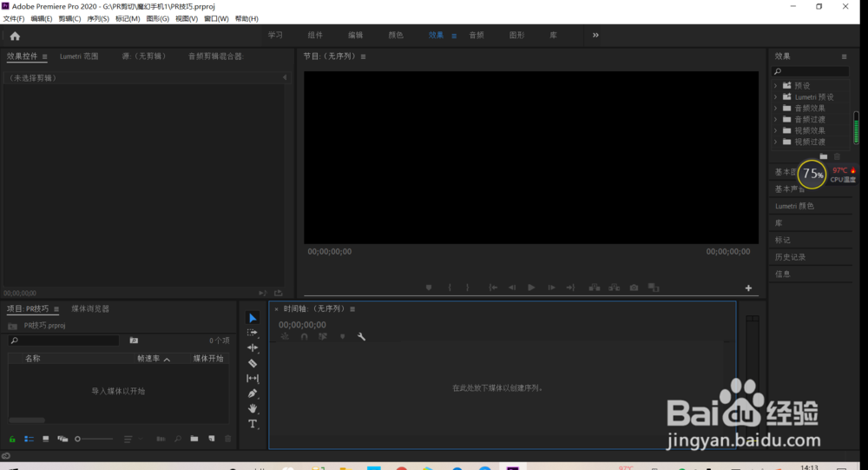The image size is (868, 470).
Task: Open the 信息 panel
Action: pos(783,274)
